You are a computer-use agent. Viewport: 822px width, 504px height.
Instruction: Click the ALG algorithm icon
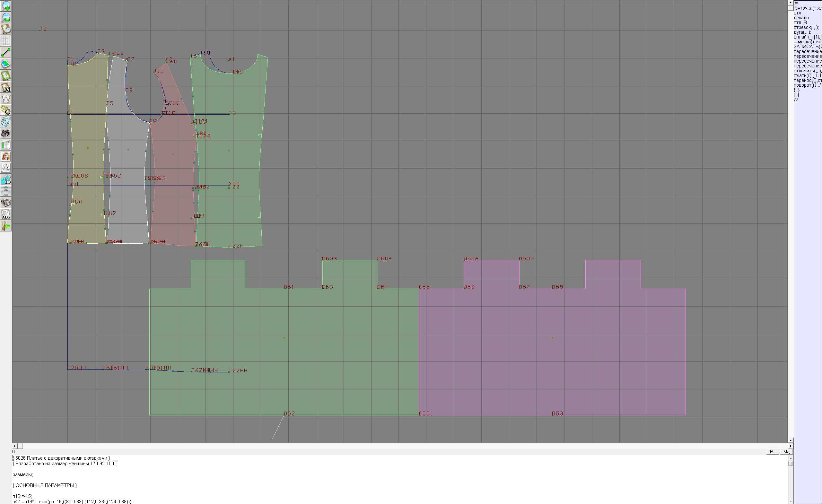6,214
